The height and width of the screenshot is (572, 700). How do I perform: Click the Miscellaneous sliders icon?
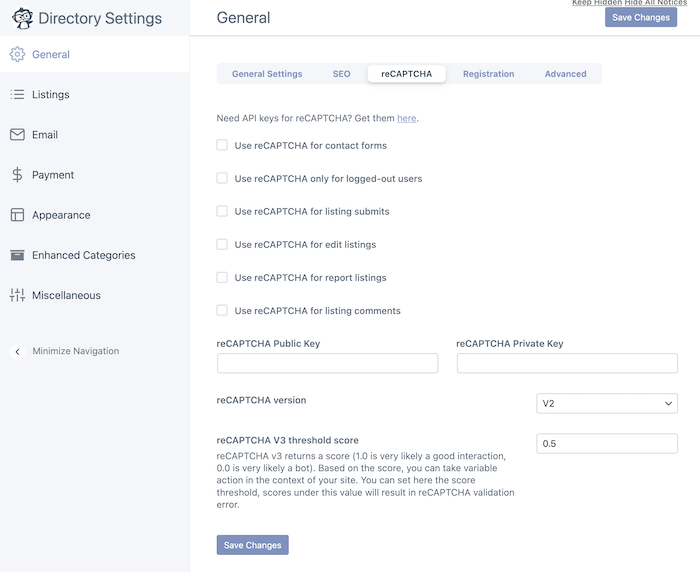pyautogui.click(x=17, y=295)
